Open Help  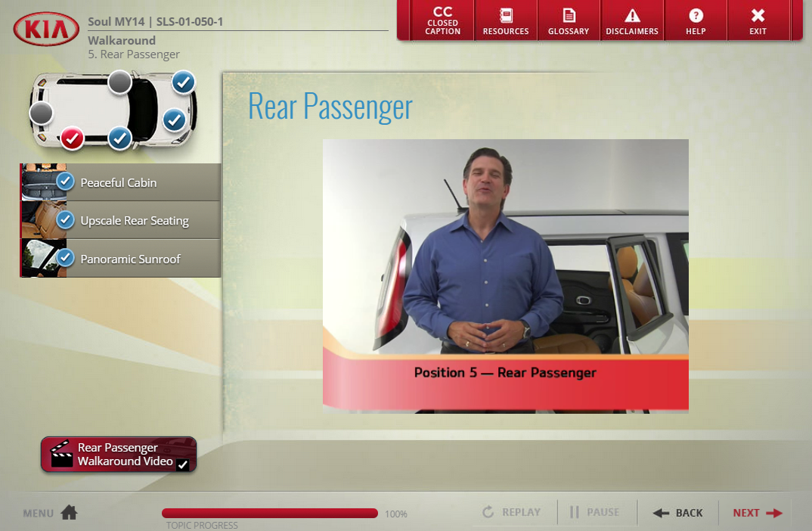696,20
